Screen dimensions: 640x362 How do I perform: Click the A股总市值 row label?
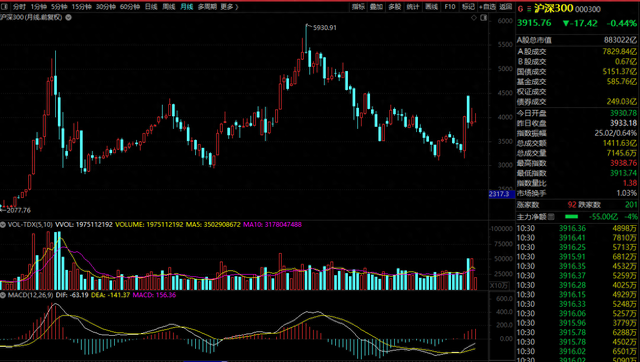tap(534, 40)
